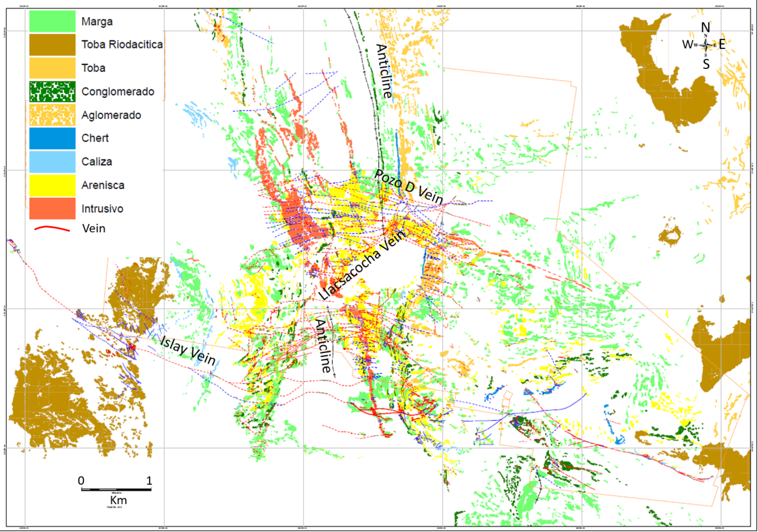Click the Marga green legend swatch
758x532 pixels.
52,21
